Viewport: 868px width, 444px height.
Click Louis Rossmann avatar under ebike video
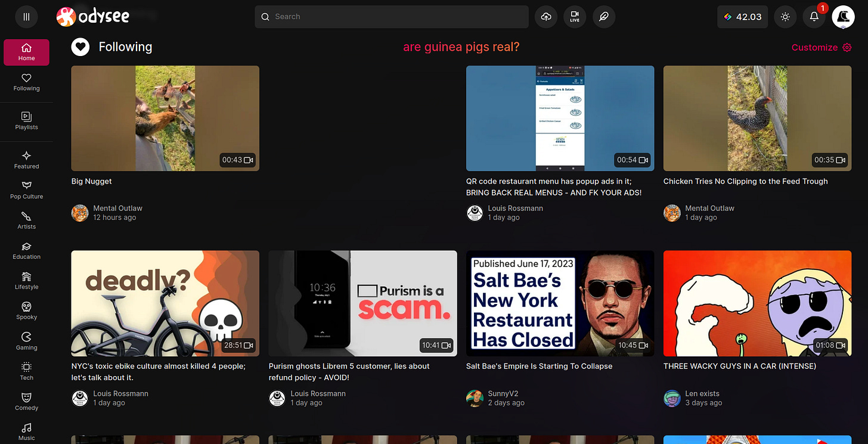pos(80,398)
